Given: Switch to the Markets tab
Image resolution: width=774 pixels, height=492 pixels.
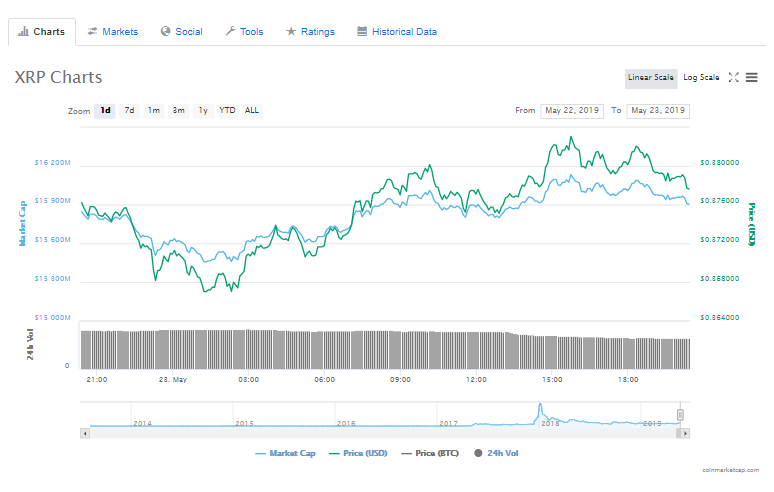Looking at the screenshot, I should point(113,32).
